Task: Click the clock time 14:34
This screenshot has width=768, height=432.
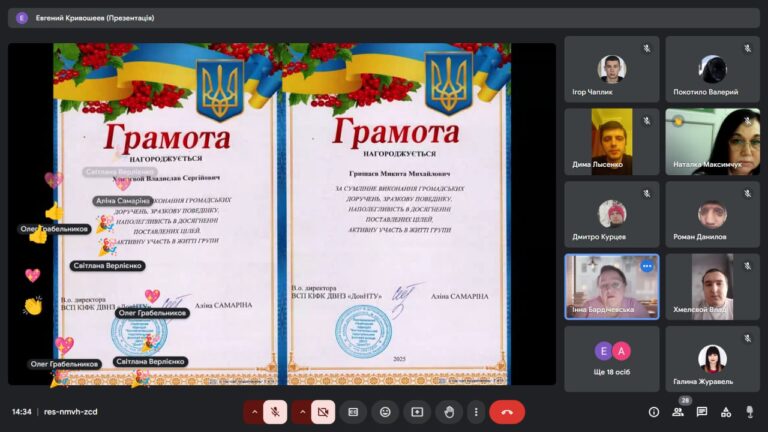Action: point(22,412)
